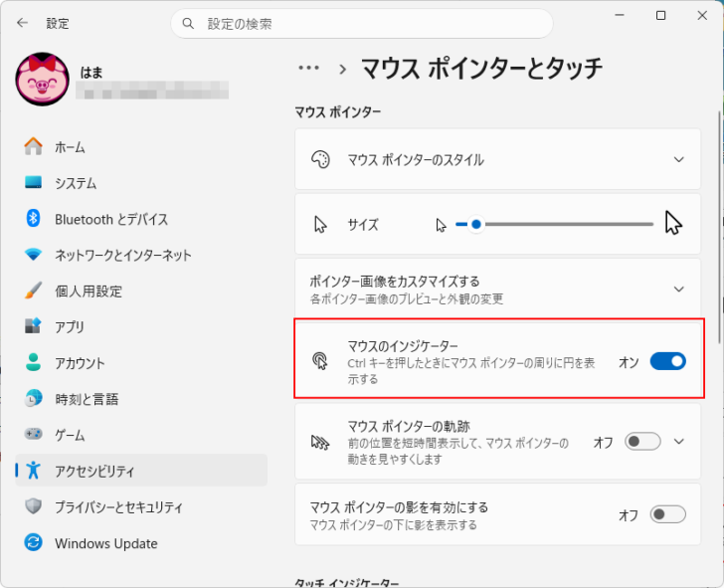Go to Bluetooth とデバイス
This screenshot has height=588, width=724.
[141, 219]
